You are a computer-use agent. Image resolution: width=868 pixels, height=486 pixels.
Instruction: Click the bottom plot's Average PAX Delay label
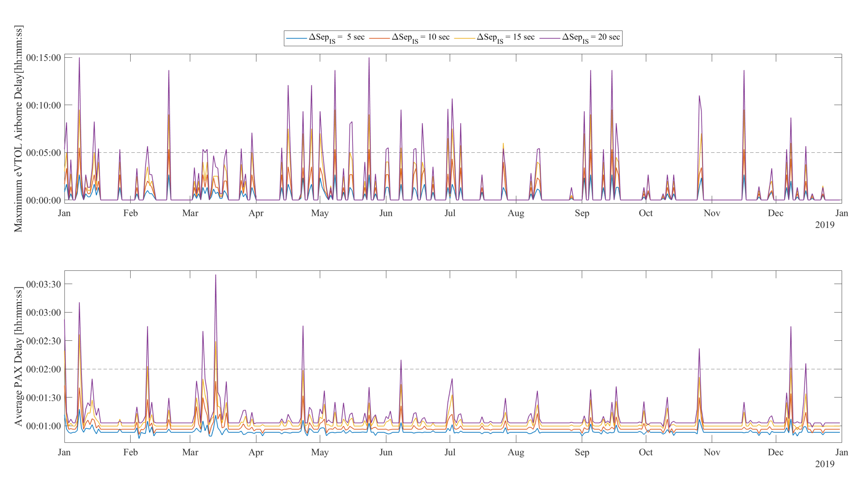coord(18,356)
